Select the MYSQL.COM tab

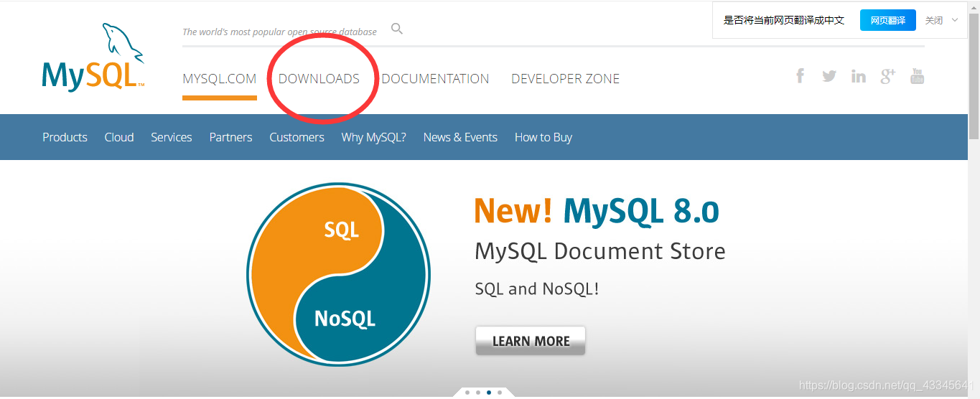tap(220, 79)
